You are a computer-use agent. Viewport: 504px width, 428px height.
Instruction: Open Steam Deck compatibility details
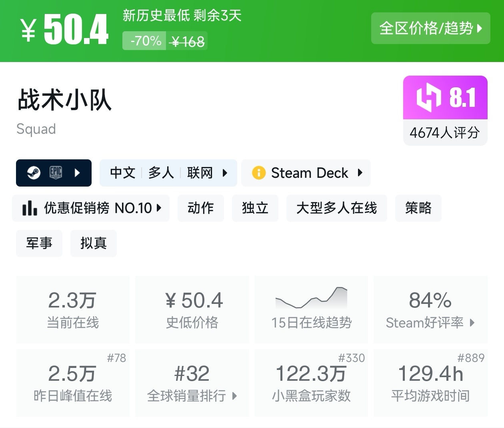(306, 173)
